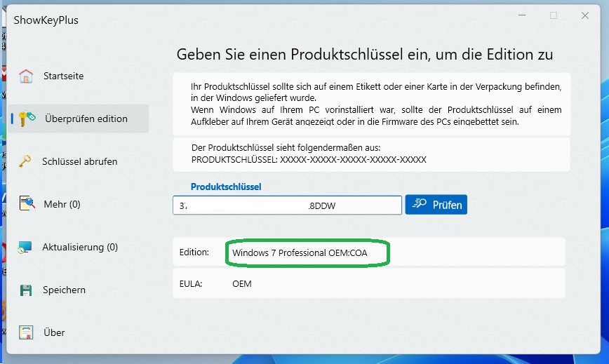Click the Edition: label
609x364 pixels.
click(x=194, y=252)
